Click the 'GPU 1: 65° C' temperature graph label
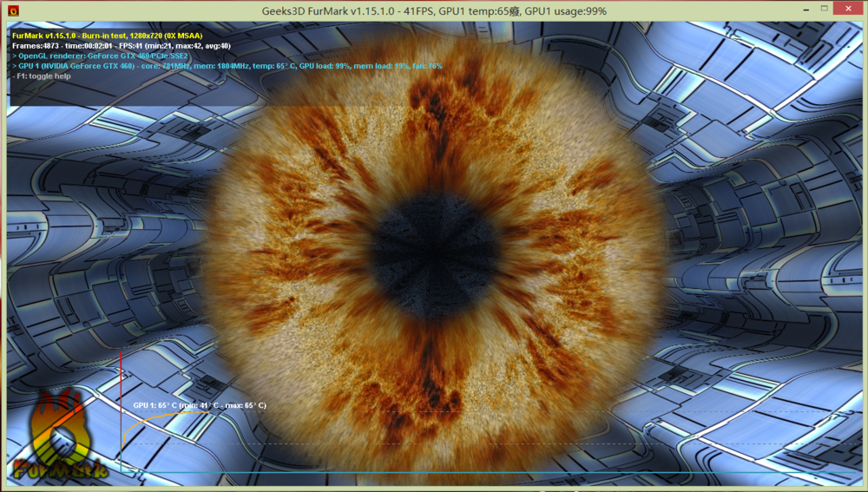 200,405
